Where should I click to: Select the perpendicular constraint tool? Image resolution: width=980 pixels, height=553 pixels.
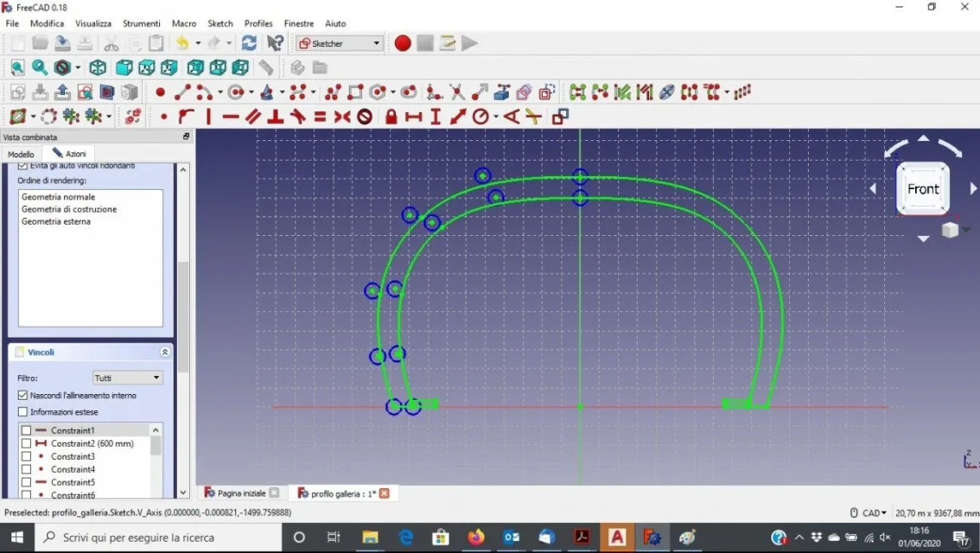tap(276, 117)
